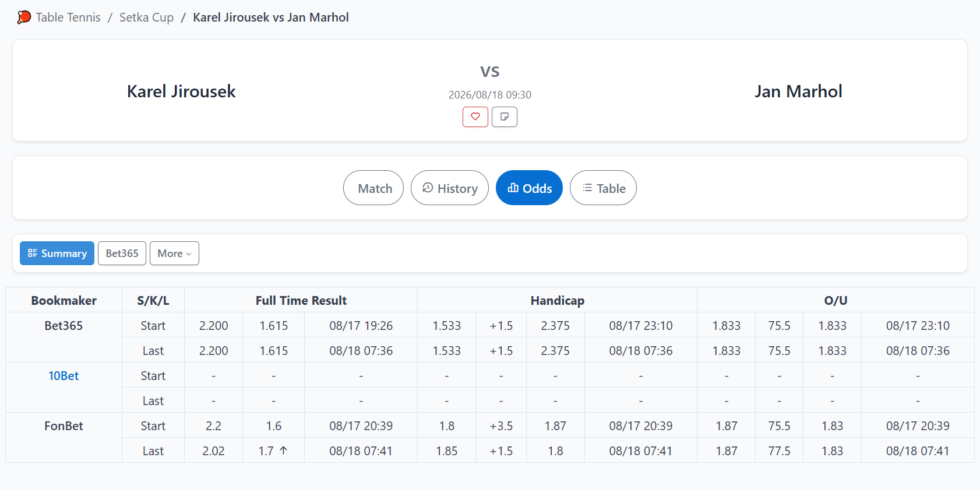Expand the More dropdown
This screenshot has width=980, height=489.
coord(174,254)
